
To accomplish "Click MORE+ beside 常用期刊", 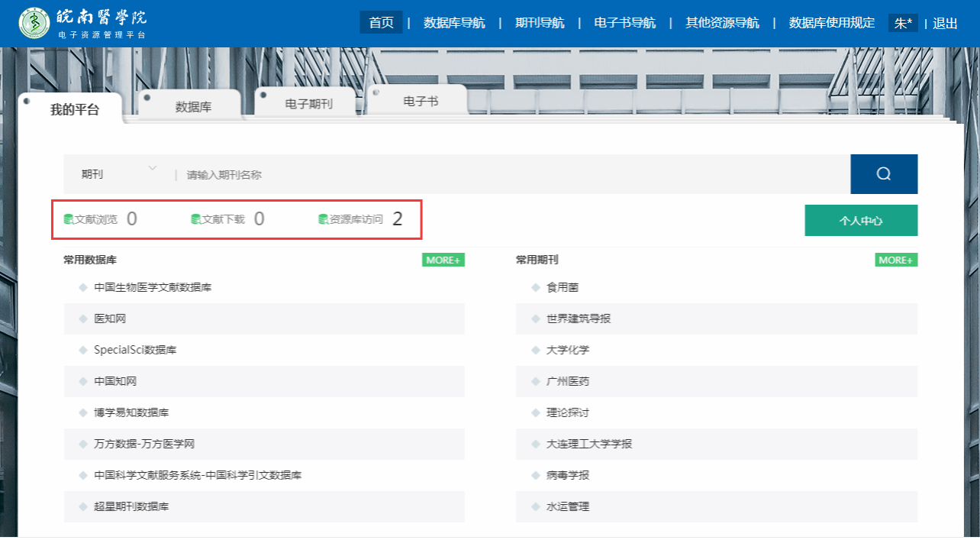I will click(x=896, y=260).
